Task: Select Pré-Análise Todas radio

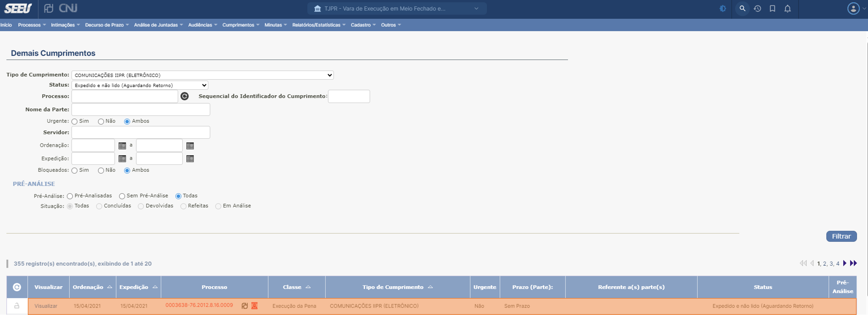Action: coord(178,196)
